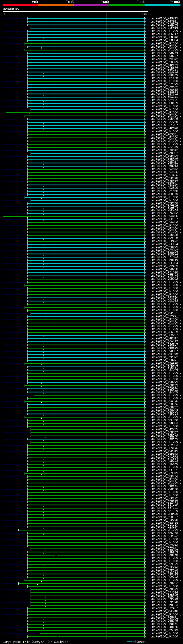Select hit label UniRef100_P02405
The width and height of the screenshot is (183, 644).
click(164, 266)
